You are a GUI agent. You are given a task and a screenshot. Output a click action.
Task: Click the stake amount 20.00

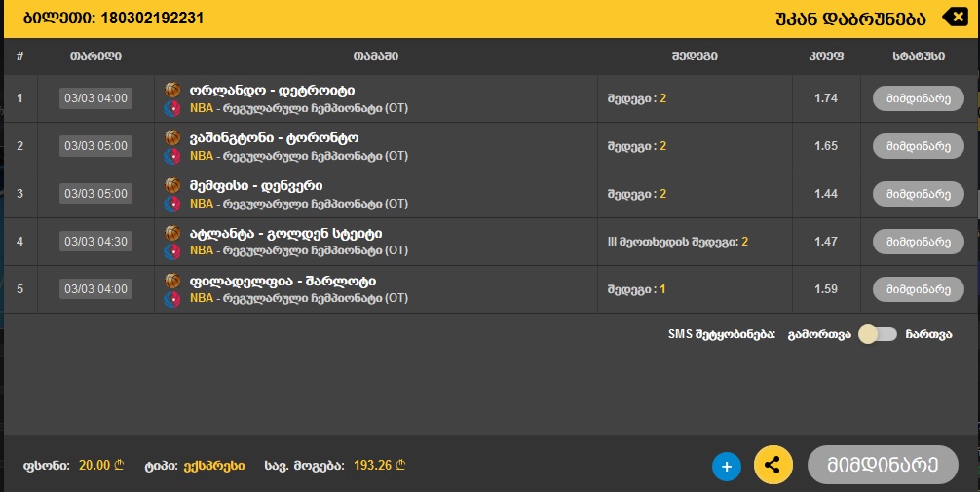[101, 465]
